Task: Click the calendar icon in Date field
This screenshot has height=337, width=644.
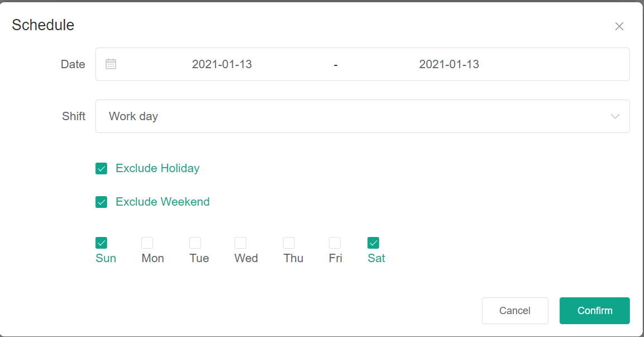Action: point(111,64)
